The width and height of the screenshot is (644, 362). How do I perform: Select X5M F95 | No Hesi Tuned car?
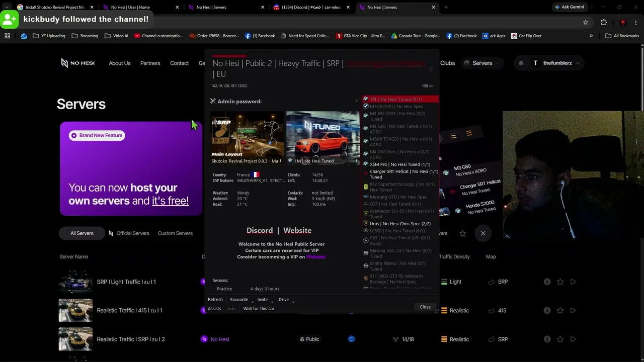point(400,164)
